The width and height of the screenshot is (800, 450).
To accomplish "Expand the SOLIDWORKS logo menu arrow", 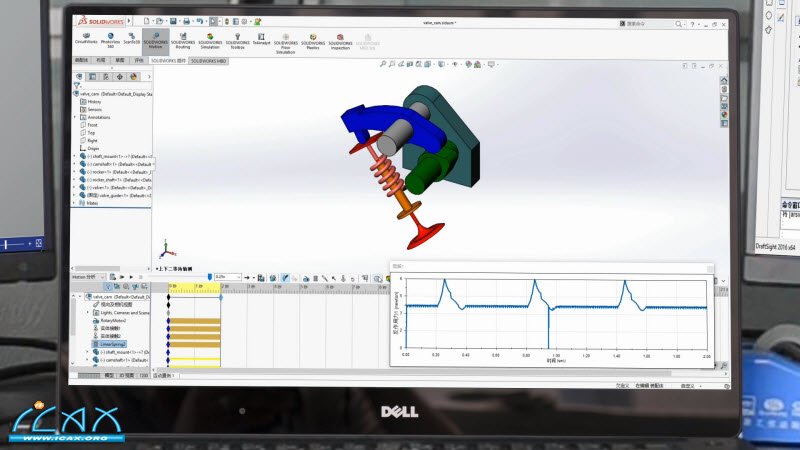I will (129, 21).
